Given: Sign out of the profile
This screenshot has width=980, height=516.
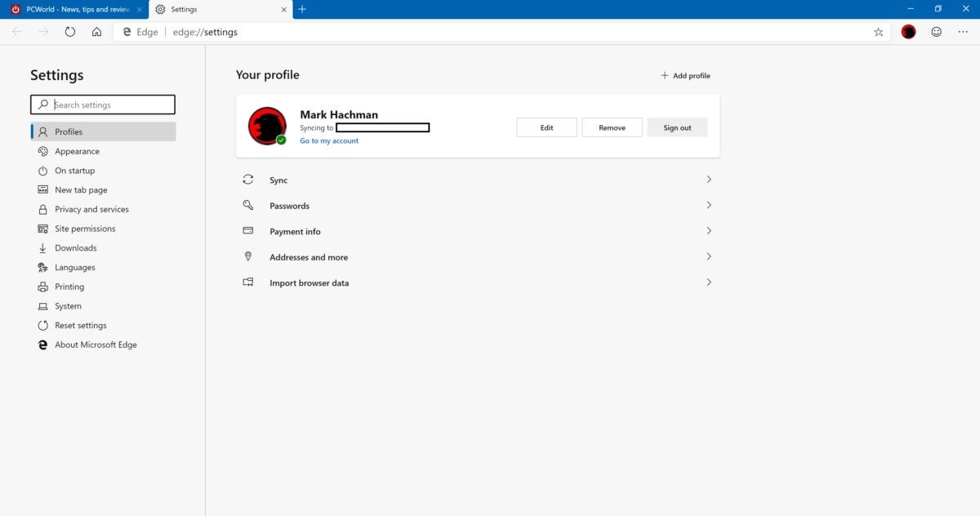Looking at the screenshot, I should pyautogui.click(x=677, y=127).
